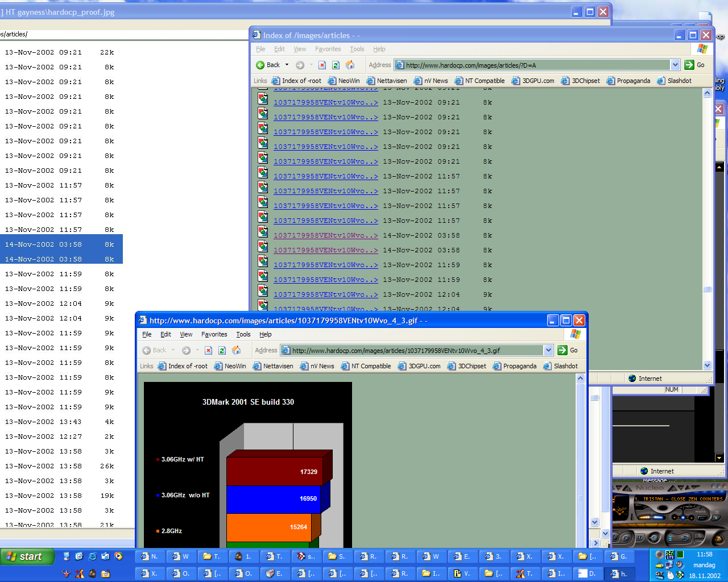The image size is (728, 582).
Task: Click Go button in the Index window
Action: coord(695,65)
